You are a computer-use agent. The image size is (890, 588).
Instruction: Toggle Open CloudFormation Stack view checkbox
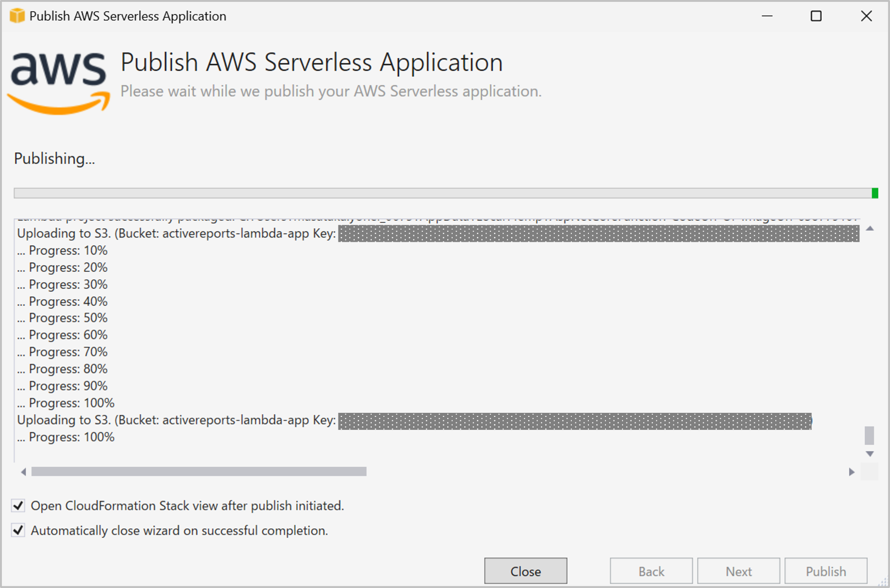[x=18, y=506]
